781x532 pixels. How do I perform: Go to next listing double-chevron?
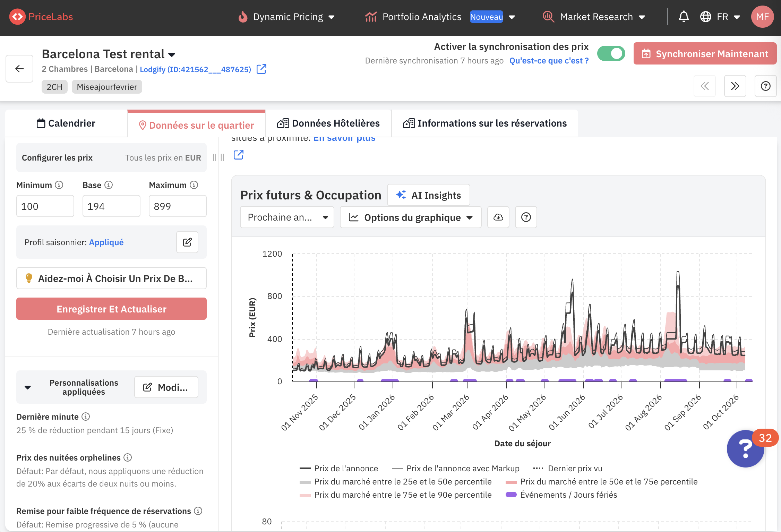pyautogui.click(x=735, y=86)
